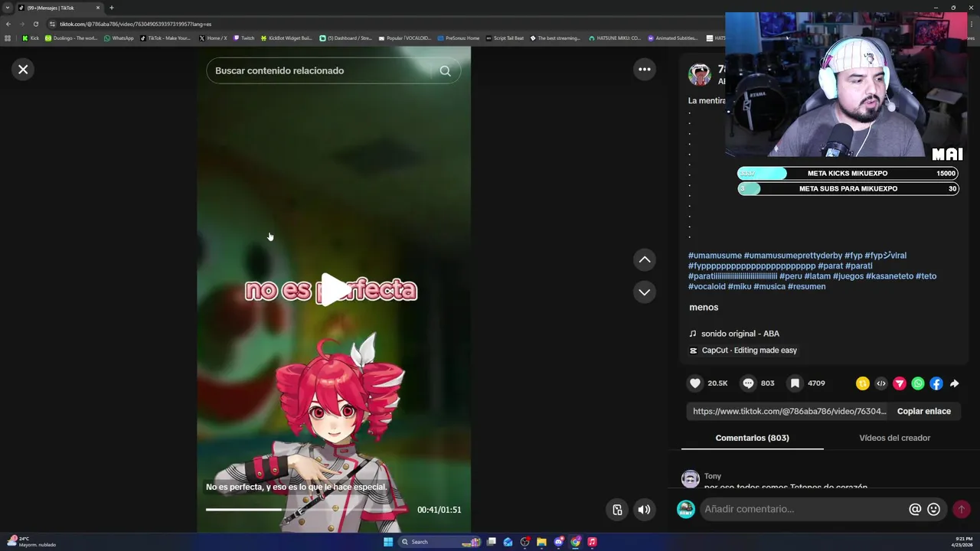
Task: Repost video with yellow repost icon
Action: (x=863, y=383)
